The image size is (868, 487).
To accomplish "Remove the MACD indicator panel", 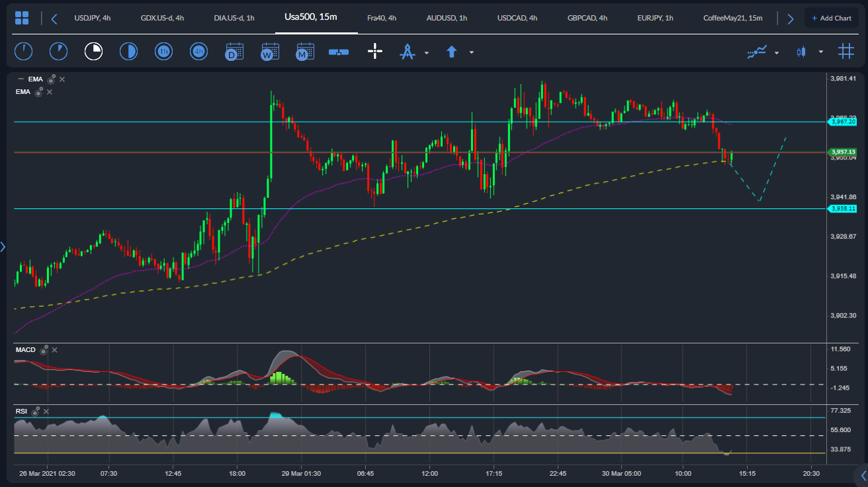I will pyautogui.click(x=54, y=349).
